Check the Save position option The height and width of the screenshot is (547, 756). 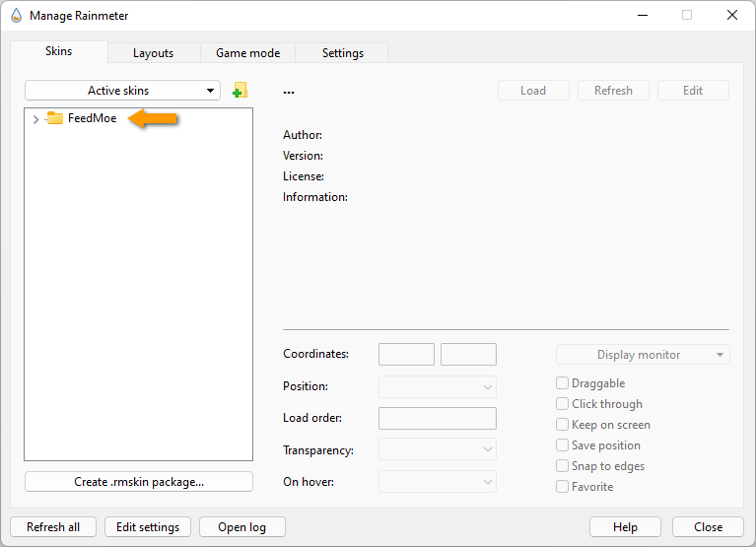click(x=562, y=445)
